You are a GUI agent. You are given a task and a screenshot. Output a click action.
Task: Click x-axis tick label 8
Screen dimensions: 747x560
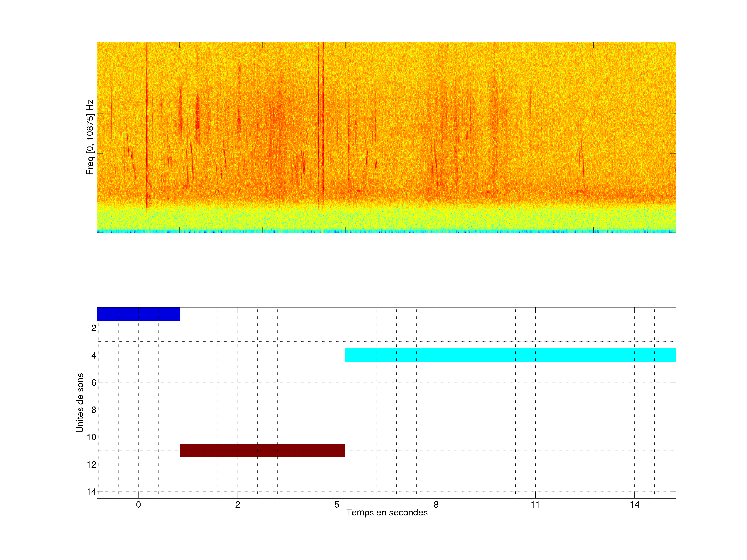pyautogui.click(x=436, y=505)
